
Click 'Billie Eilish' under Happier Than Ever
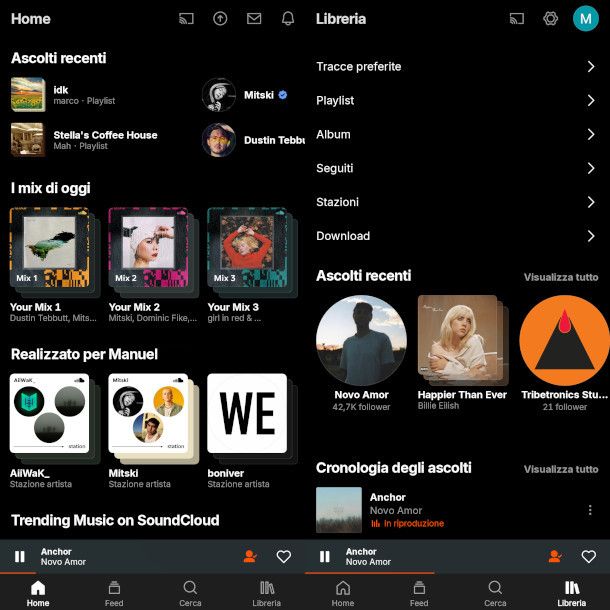[438, 406]
